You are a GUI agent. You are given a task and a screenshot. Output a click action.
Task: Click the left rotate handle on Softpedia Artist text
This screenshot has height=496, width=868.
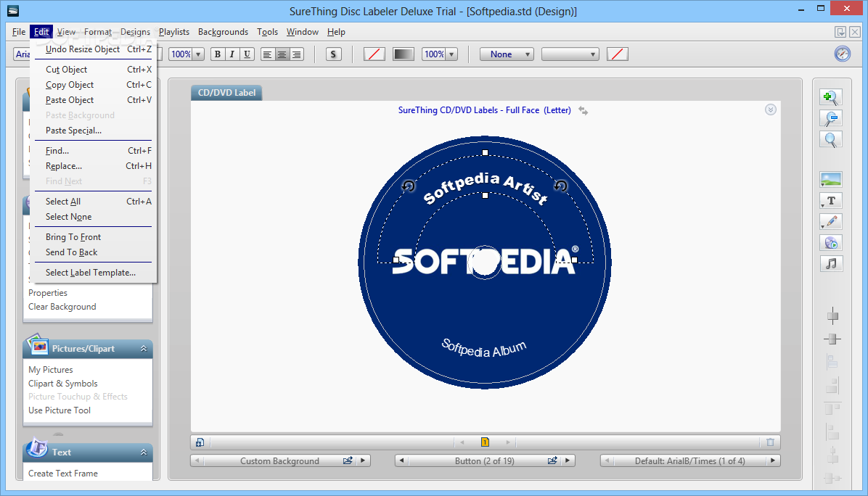(x=409, y=186)
